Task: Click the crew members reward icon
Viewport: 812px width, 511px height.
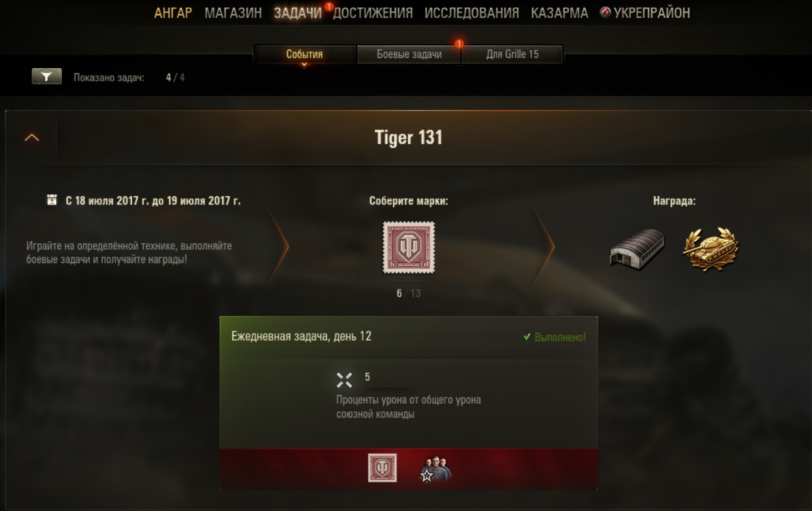Action: 436,469
